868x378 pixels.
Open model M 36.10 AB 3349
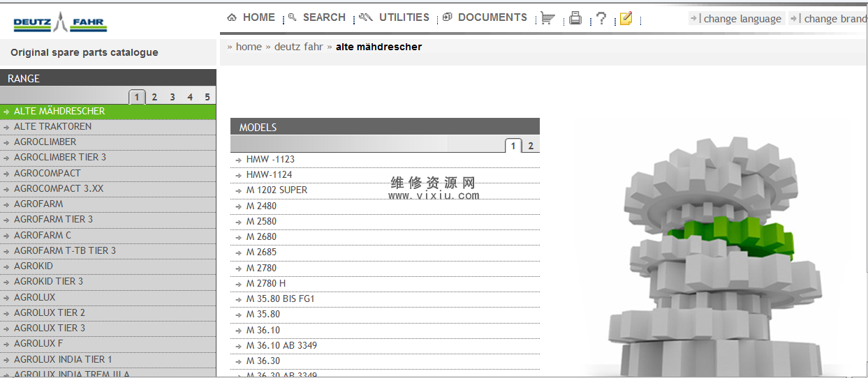pos(385,346)
